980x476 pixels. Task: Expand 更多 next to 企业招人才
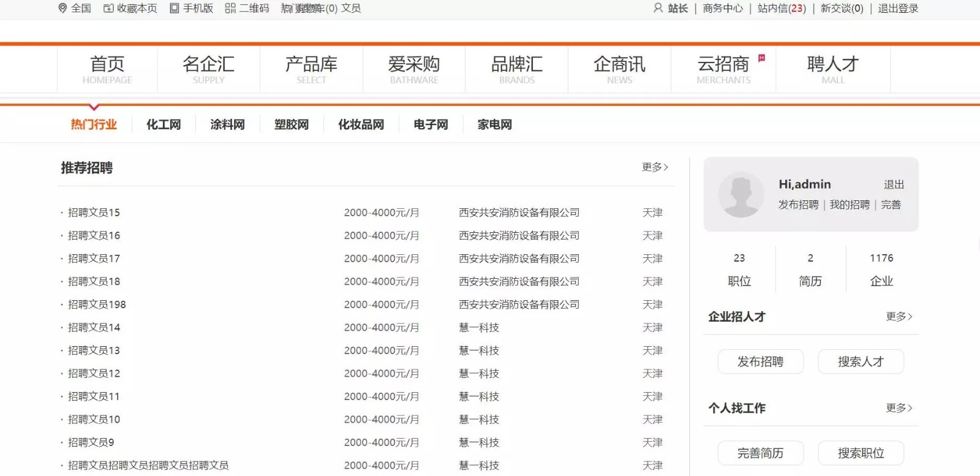tap(899, 317)
